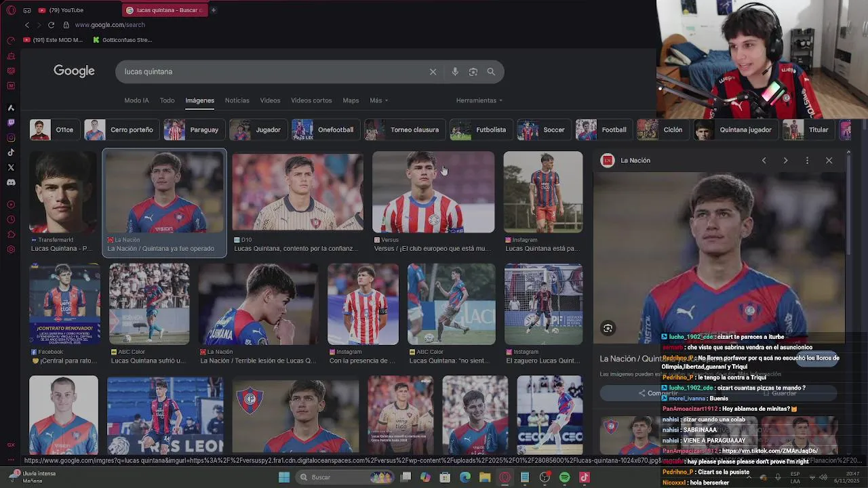Open OBS Studio from the taskbar
868x488 pixels.
pyautogui.click(x=545, y=478)
